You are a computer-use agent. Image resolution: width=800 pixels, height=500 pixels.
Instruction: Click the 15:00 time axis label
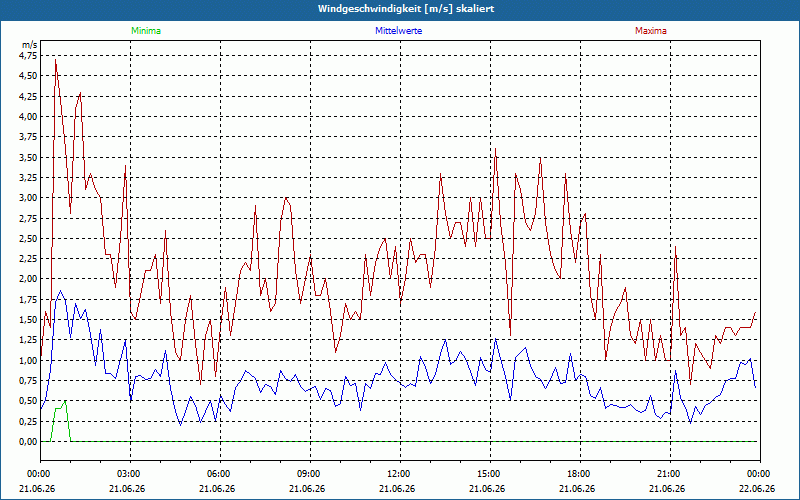pyautogui.click(x=490, y=474)
